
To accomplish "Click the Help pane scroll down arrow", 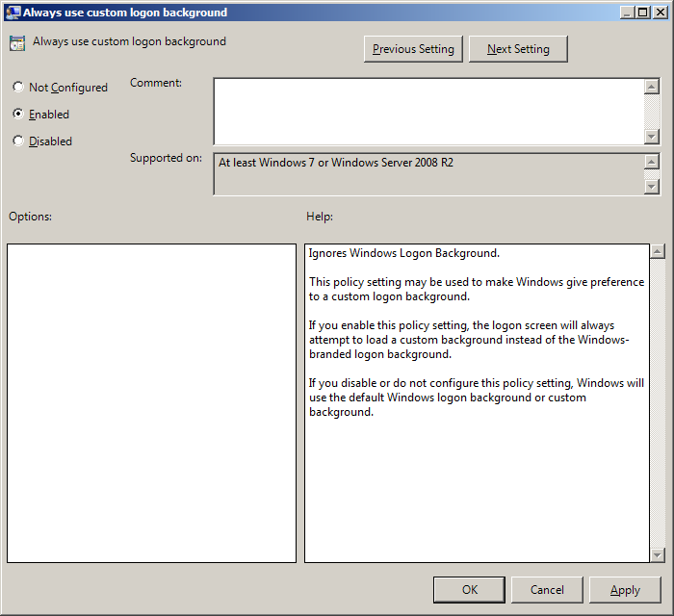I will pos(658,554).
